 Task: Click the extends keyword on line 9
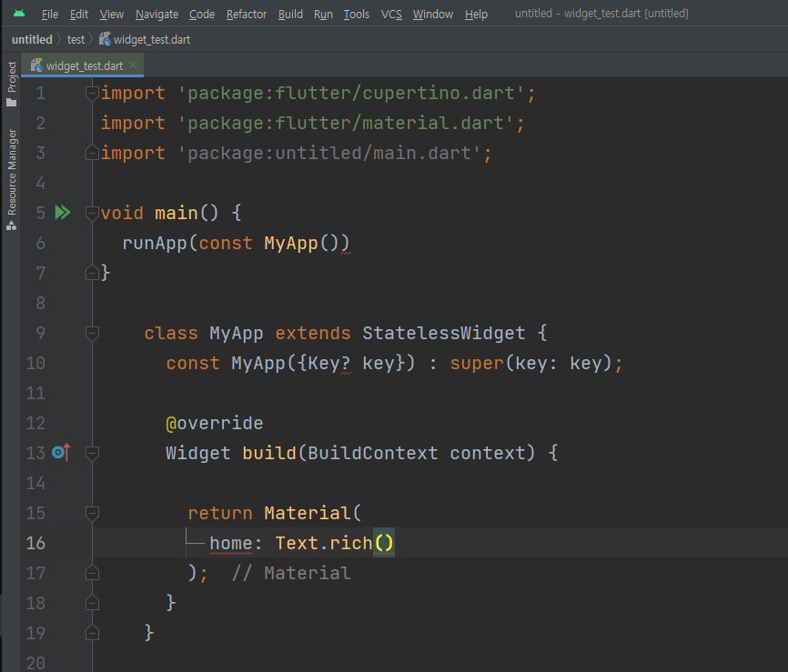(313, 333)
